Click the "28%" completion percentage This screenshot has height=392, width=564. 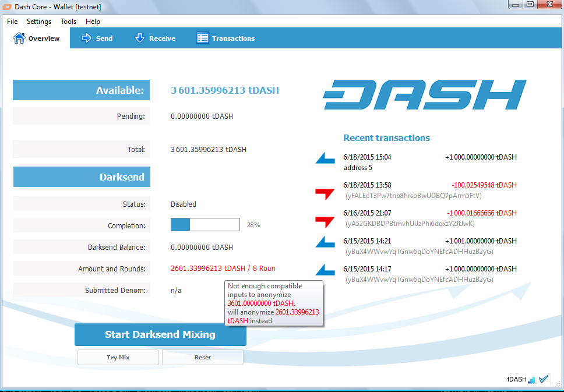pos(253,225)
